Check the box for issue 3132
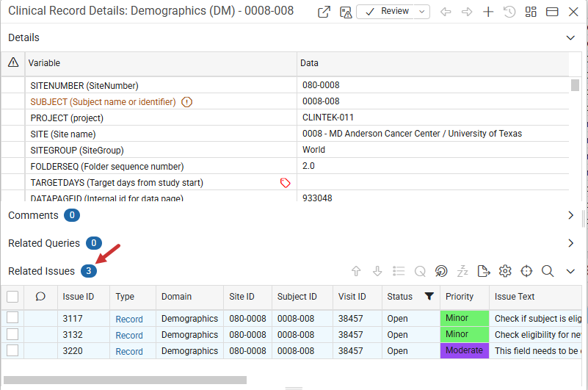The image size is (588, 390). (x=12, y=334)
